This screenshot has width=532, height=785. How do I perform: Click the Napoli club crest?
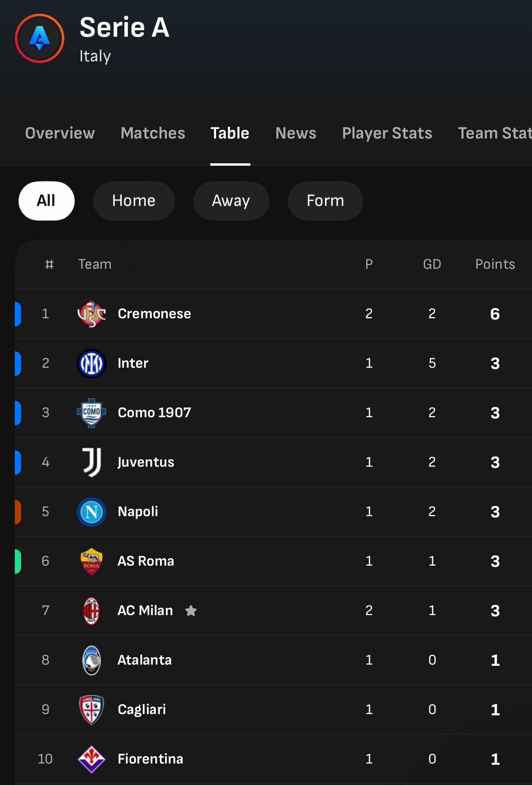click(92, 512)
